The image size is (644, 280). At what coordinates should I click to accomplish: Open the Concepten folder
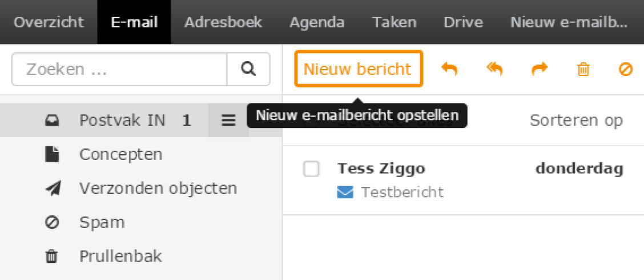(x=120, y=155)
